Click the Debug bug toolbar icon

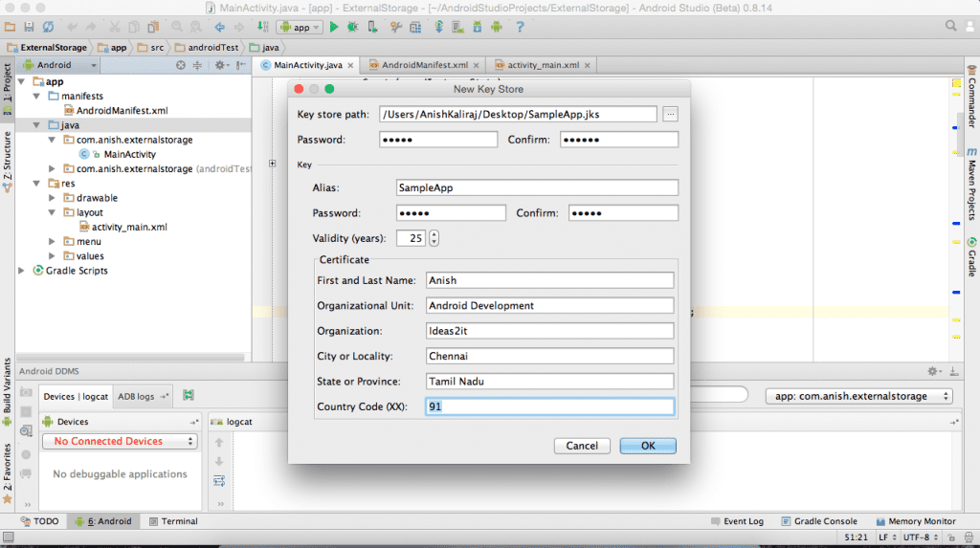click(x=353, y=27)
